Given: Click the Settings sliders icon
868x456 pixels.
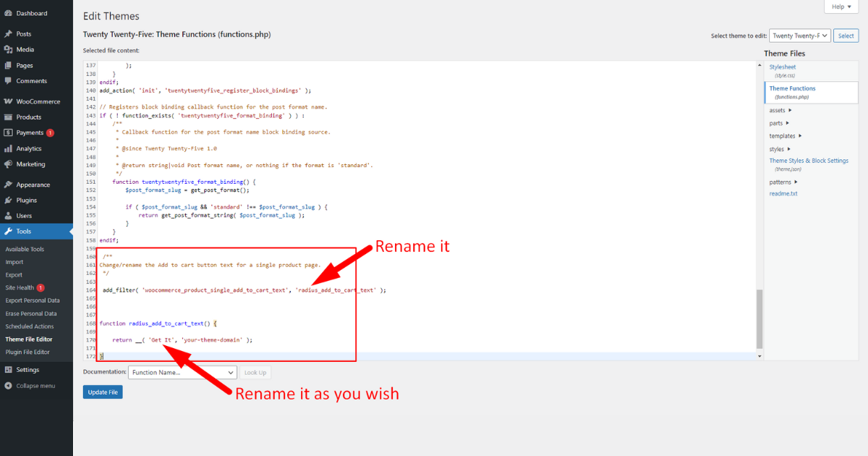Looking at the screenshot, I should point(8,370).
